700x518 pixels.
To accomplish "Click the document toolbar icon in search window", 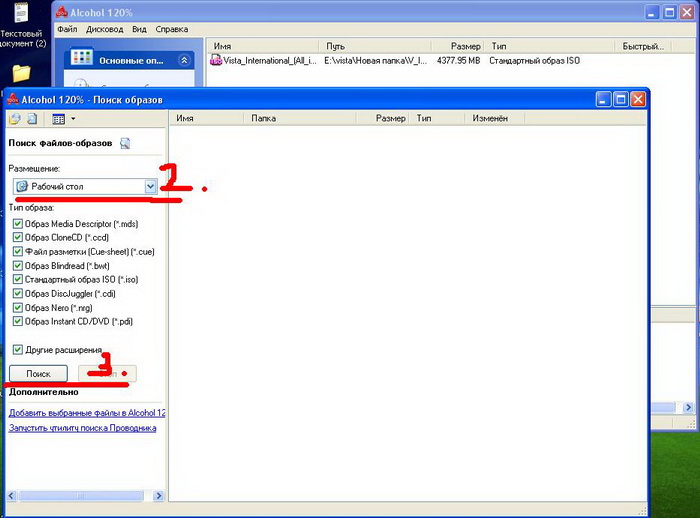I will pyautogui.click(x=32, y=119).
